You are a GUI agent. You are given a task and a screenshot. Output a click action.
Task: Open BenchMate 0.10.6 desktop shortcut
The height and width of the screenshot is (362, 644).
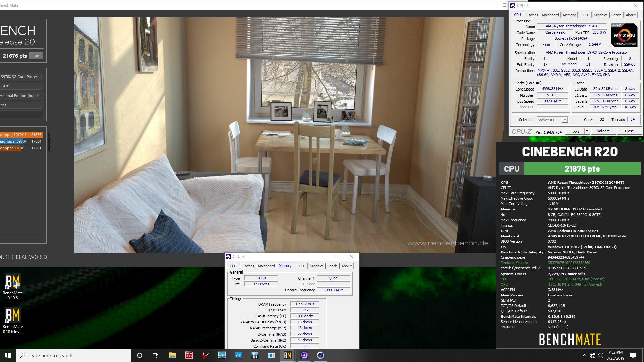[x=13, y=287]
